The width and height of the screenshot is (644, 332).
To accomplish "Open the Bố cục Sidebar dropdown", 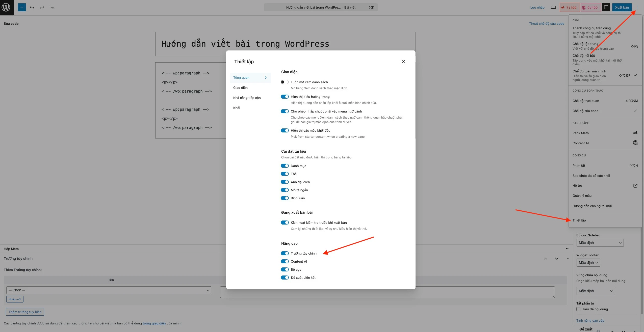I will click(x=600, y=243).
